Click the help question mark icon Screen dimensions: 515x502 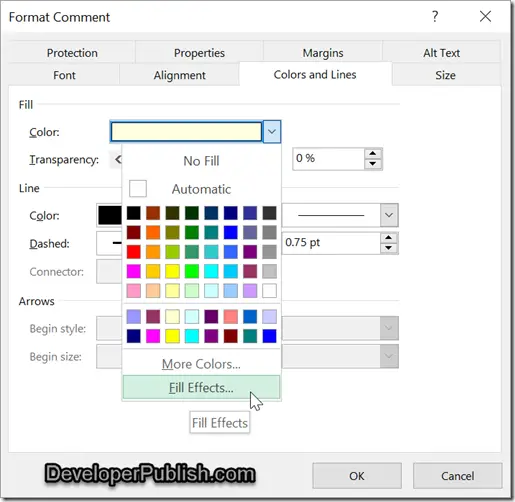435,16
